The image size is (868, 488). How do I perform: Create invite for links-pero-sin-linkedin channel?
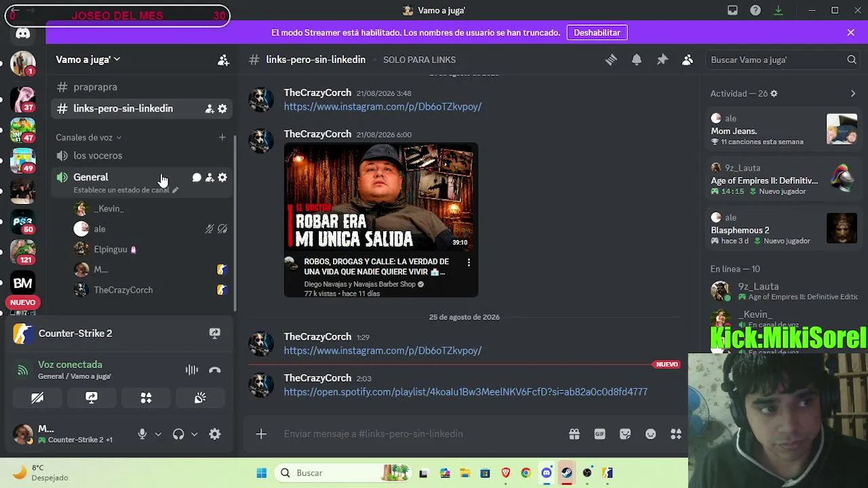tap(210, 108)
